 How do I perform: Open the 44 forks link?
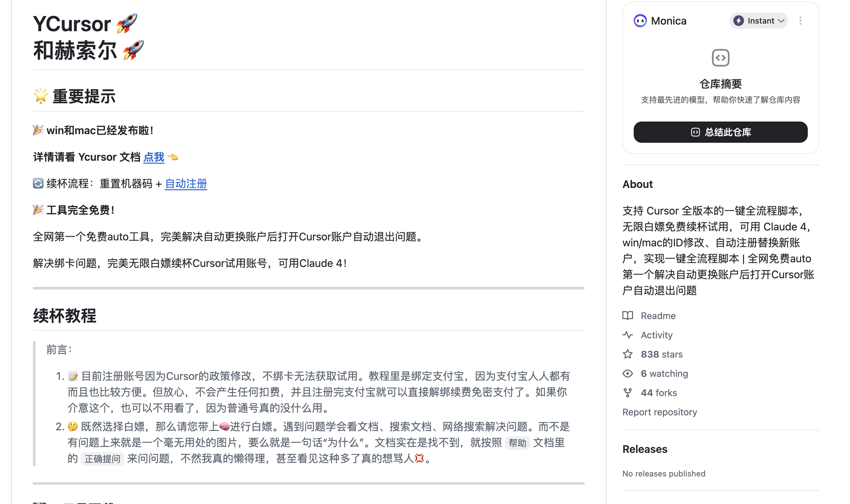(x=659, y=392)
